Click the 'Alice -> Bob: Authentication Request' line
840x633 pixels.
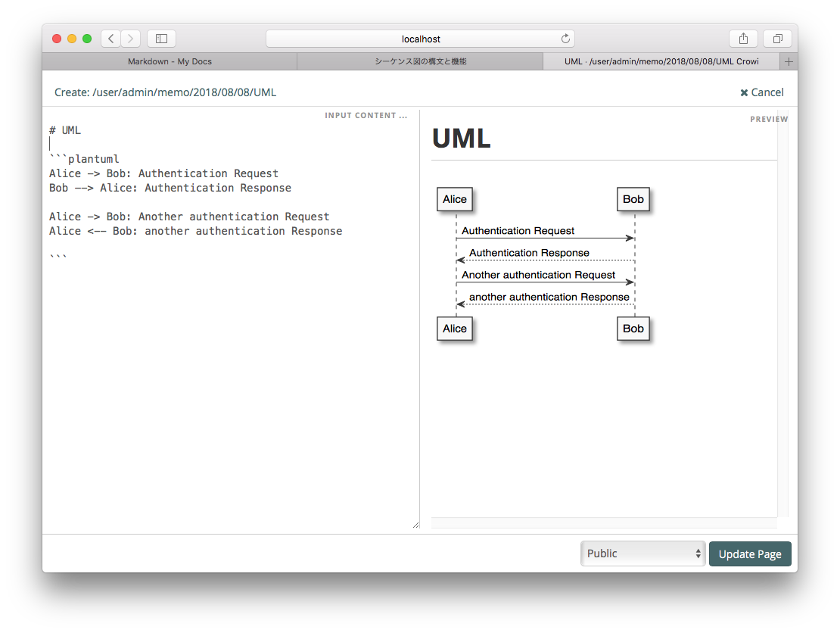163,173
